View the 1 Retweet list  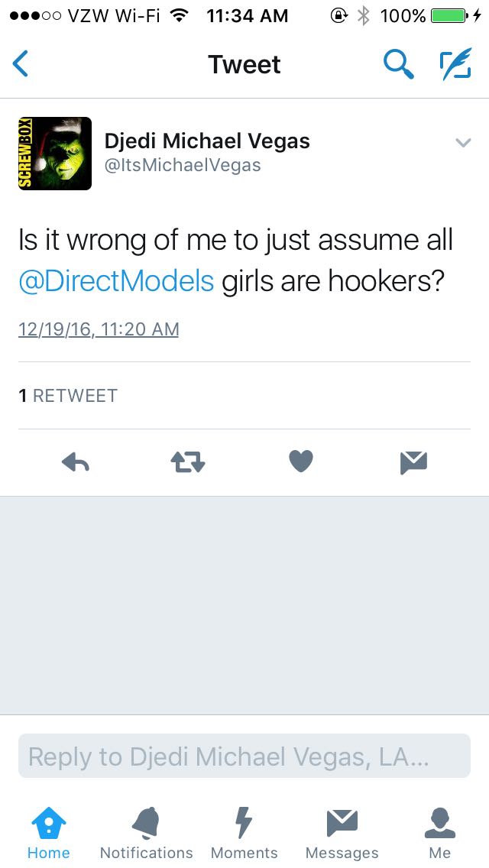click(x=68, y=395)
